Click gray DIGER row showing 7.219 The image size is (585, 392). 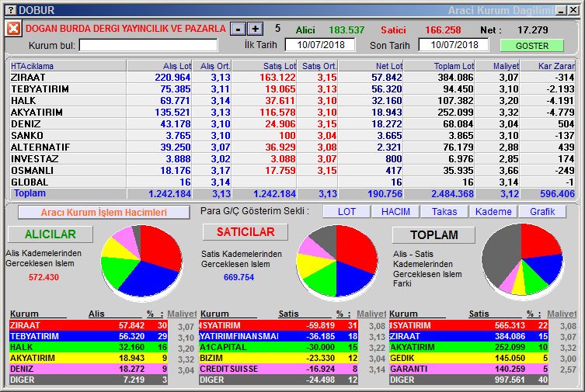(x=89, y=380)
